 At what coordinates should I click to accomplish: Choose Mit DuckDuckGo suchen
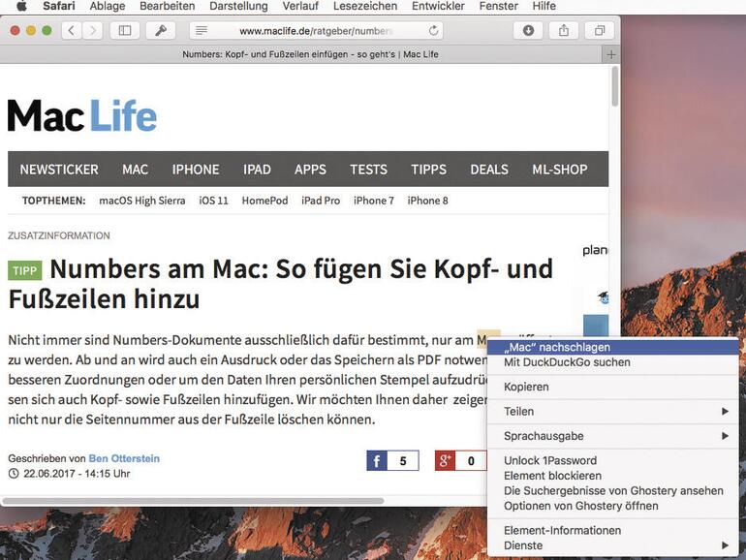point(612,362)
